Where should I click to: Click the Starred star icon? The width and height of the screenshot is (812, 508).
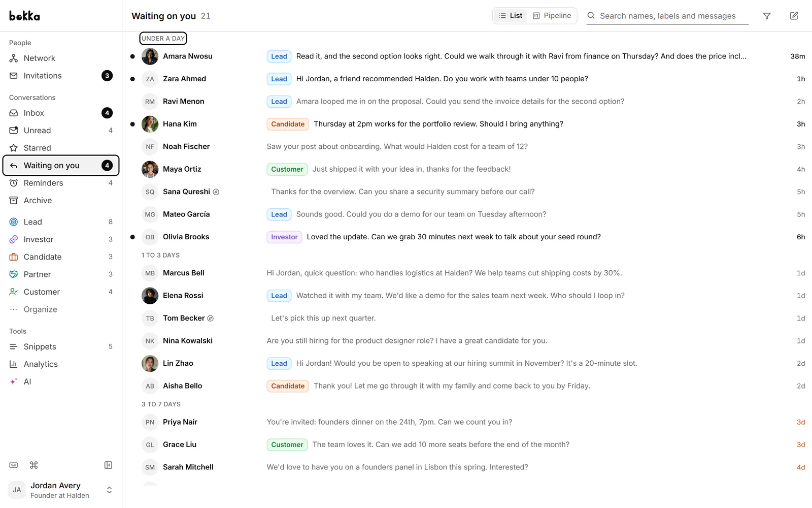14,148
